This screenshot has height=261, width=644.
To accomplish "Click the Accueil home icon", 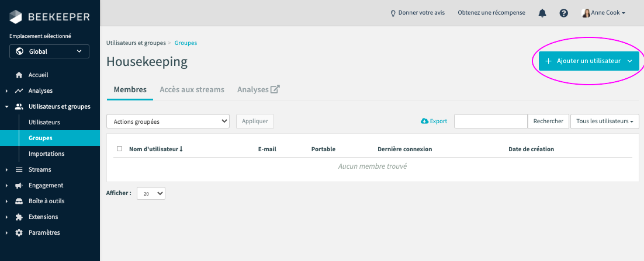I will click(x=19, y=75).
